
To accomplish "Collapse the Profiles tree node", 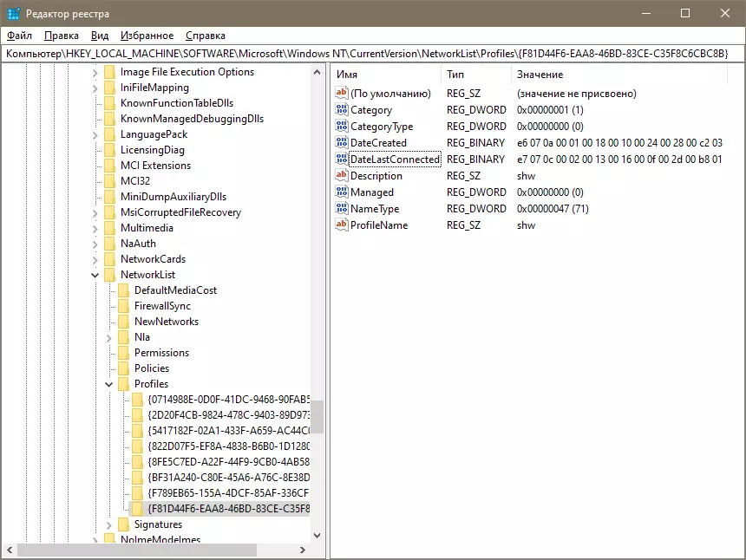I will tap(108, 384).
